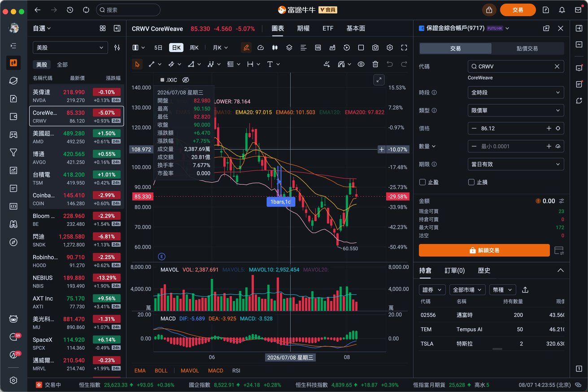The width and height of the screenshot is (588, 392).
Task: Collapse the holdings panel chevron
Action: (x=560, y=270)
